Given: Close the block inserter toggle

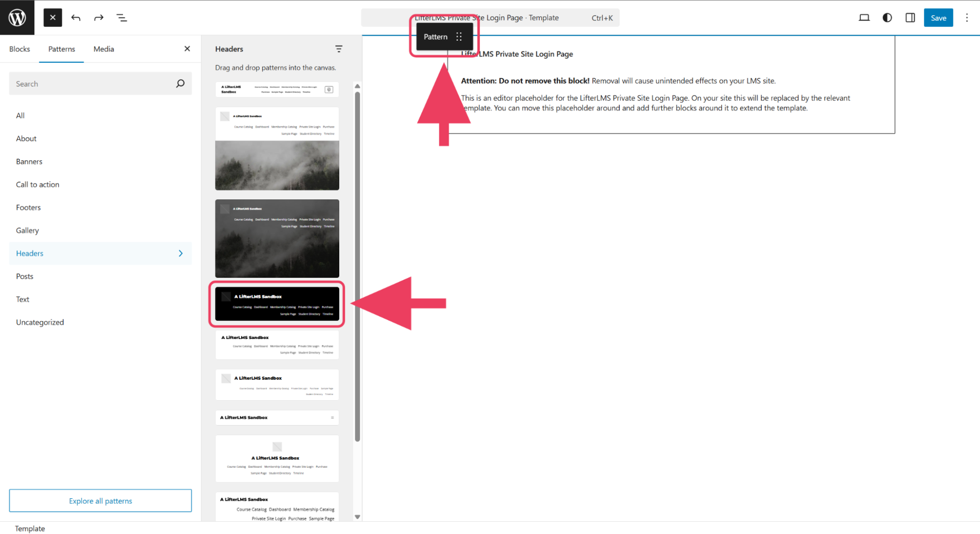Looking at the screenshot, I should [52, 18].
